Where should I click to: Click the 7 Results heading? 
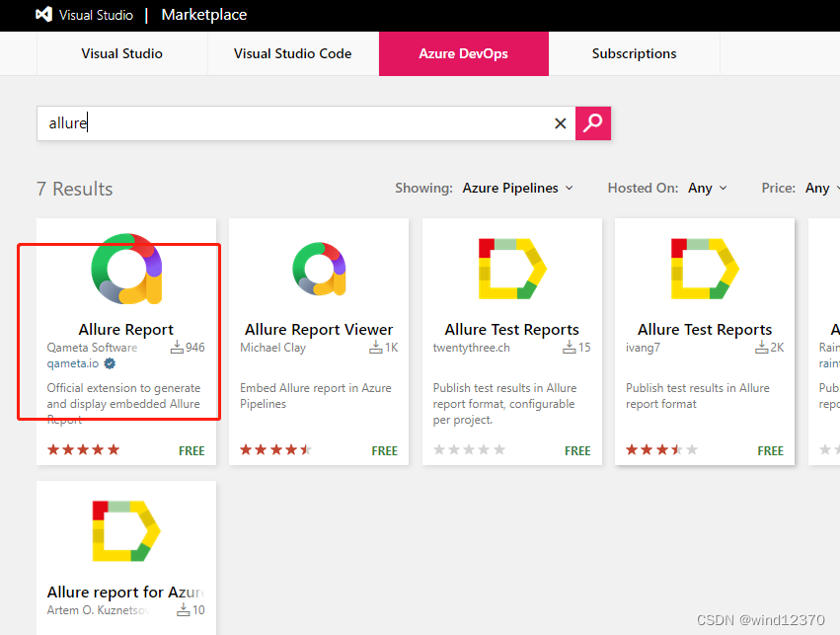[x=74, y=189]
